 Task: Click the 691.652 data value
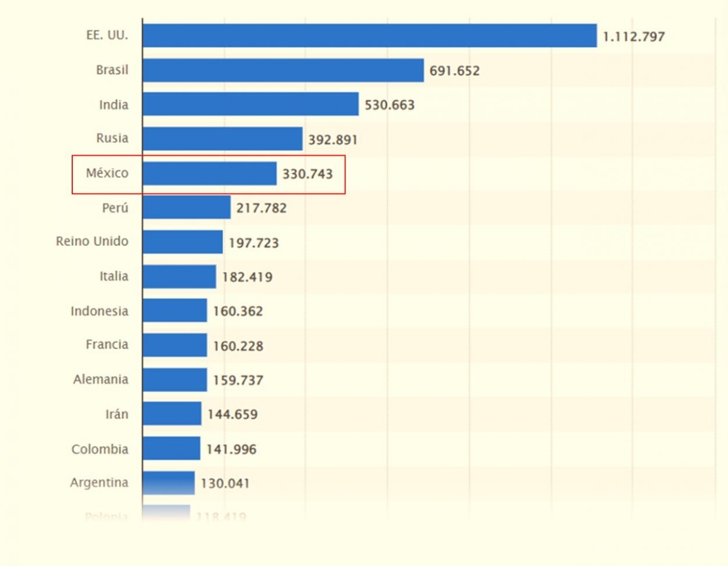coord(454,71)
